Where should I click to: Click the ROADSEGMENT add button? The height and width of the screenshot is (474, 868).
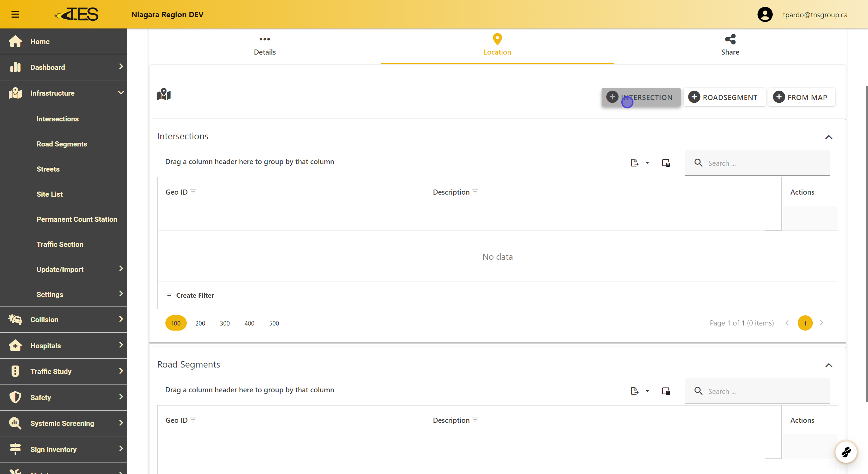click(x=724, y=97)
